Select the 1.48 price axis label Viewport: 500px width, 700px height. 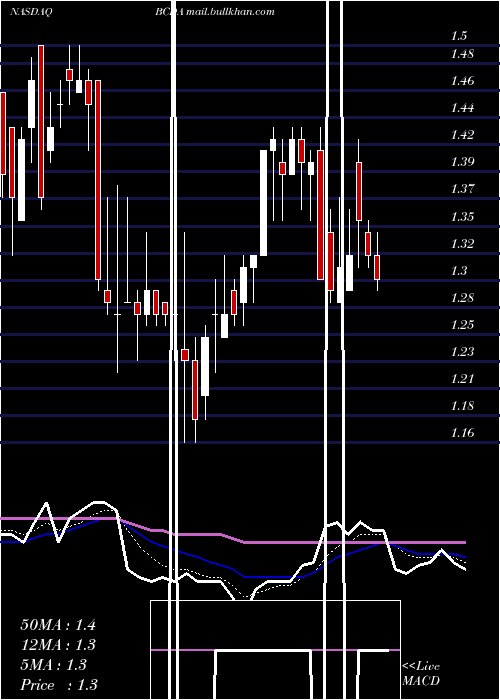(462, 54)
